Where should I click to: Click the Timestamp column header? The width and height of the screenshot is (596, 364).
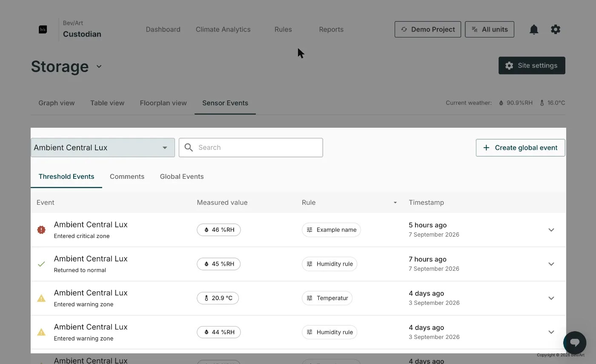(426, 203)
